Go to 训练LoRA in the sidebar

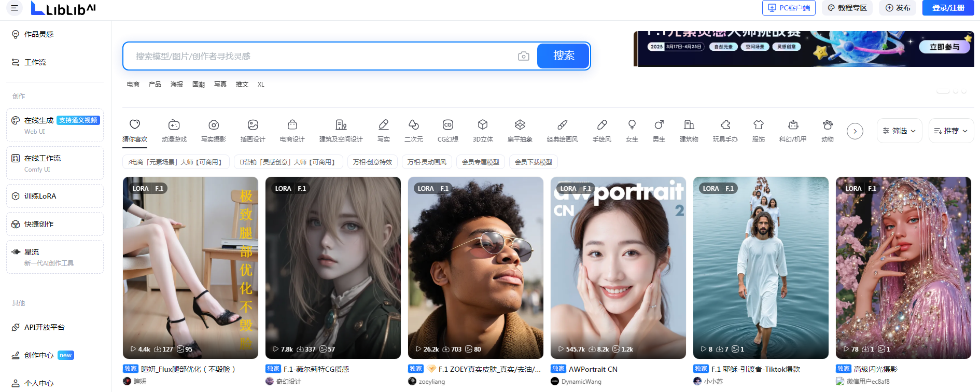(40, 196)
